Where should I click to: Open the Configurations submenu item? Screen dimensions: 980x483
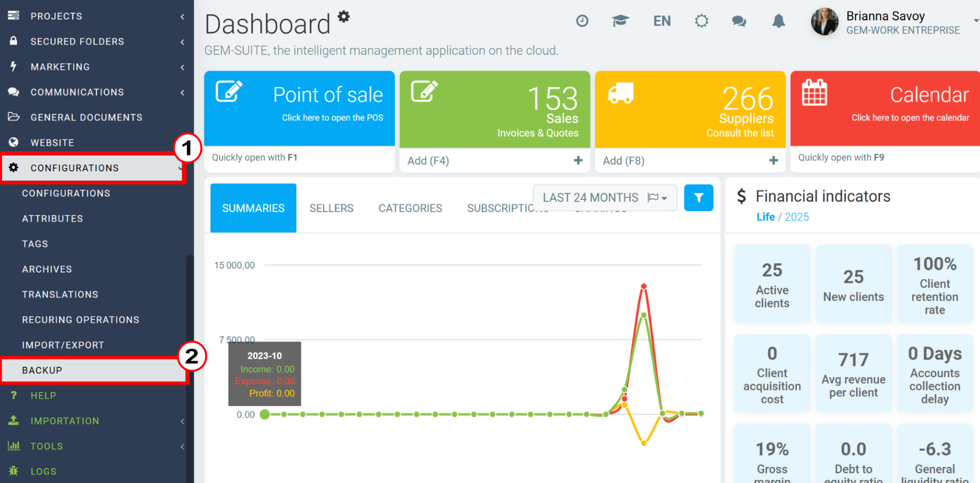tap(66, 193)
